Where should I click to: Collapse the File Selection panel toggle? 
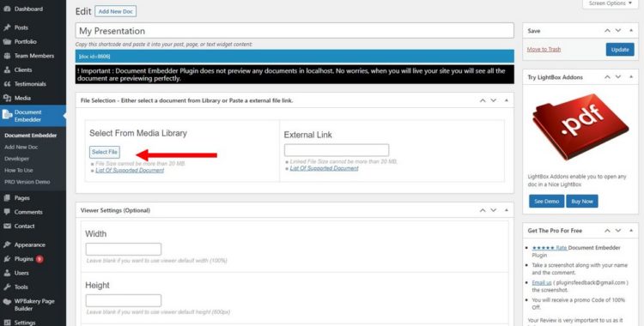pos(507,100)
